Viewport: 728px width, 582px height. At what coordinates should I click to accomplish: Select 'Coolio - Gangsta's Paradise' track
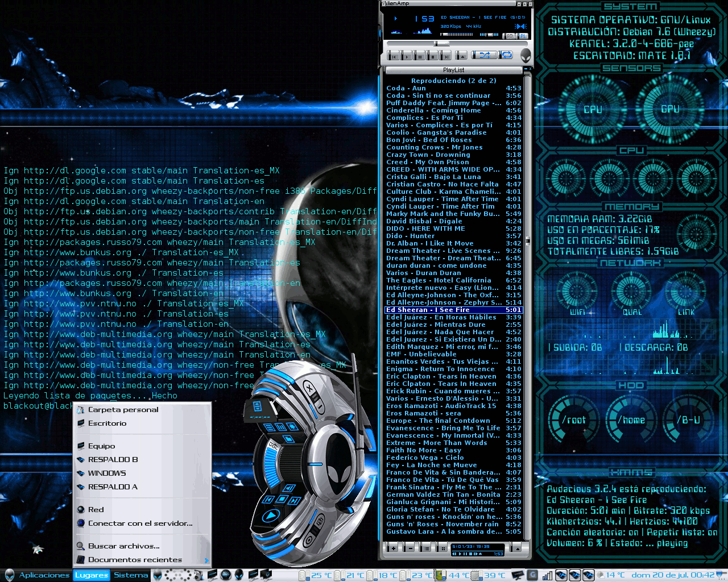[453, 132]
